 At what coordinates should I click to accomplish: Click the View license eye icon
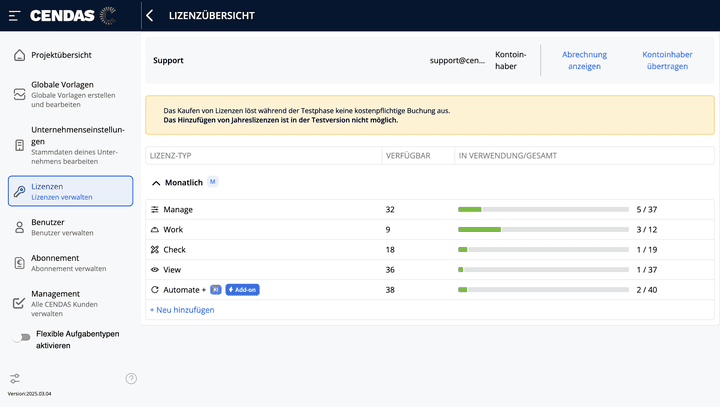tap(155, 270)
